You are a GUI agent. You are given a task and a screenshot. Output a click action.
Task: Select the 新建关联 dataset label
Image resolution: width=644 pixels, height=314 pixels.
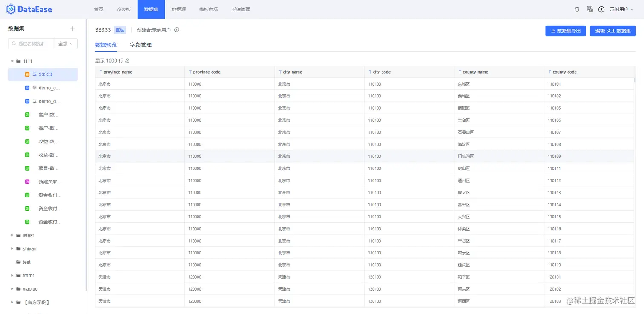coord(50,182)
